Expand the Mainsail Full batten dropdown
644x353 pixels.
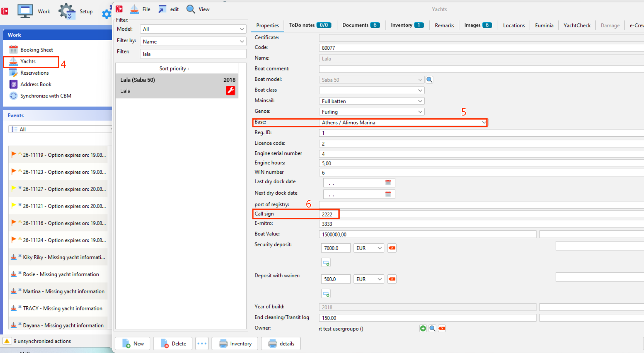(372, 101)
